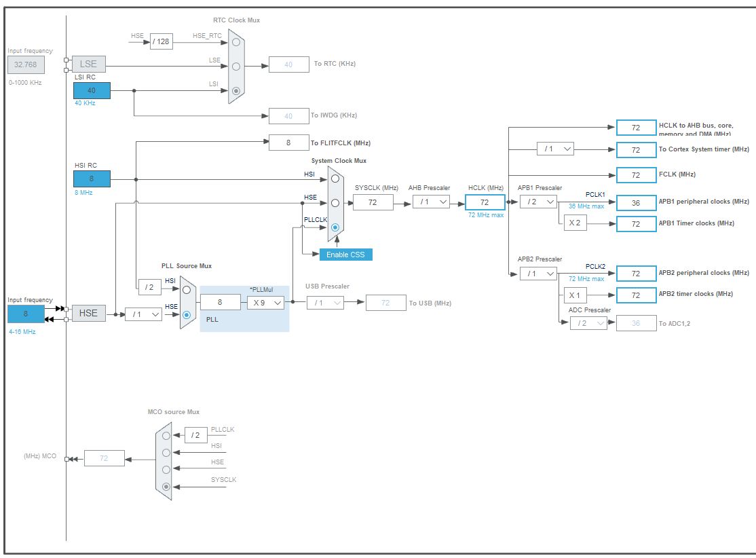
Task: Click the LSE input frequency field 32.768
Action: point(26,64)
